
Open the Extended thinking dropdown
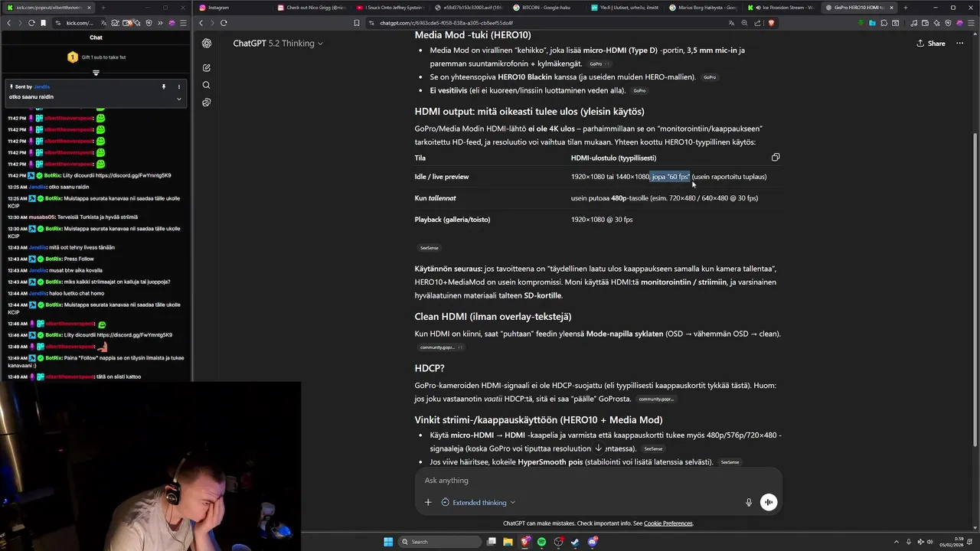pyautogui.click(x=479, y=502)
